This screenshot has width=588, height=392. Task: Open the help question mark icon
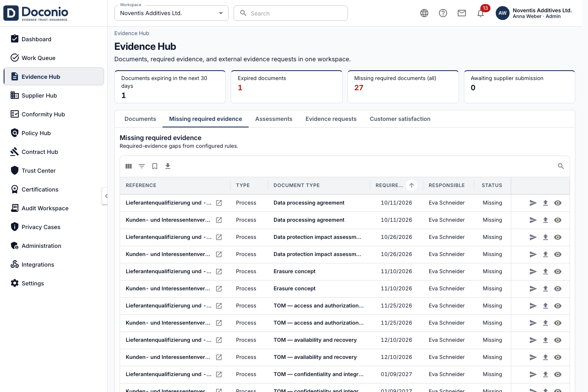443,13
